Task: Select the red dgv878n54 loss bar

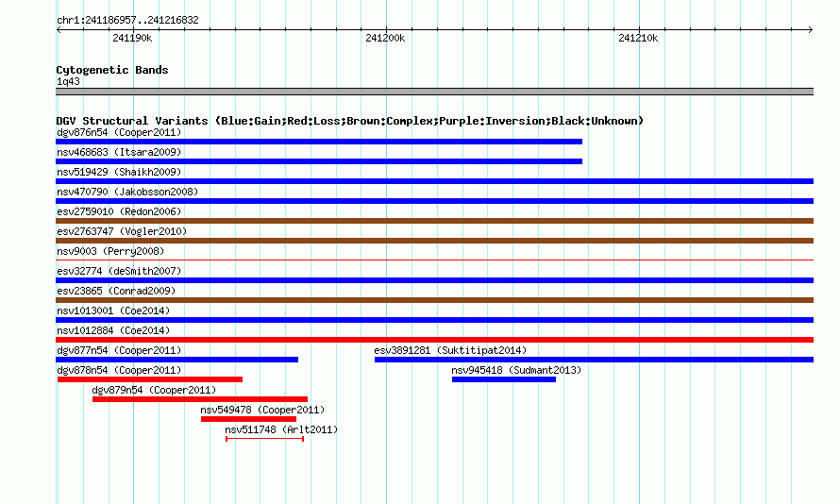Action: [x=150, y=379]
